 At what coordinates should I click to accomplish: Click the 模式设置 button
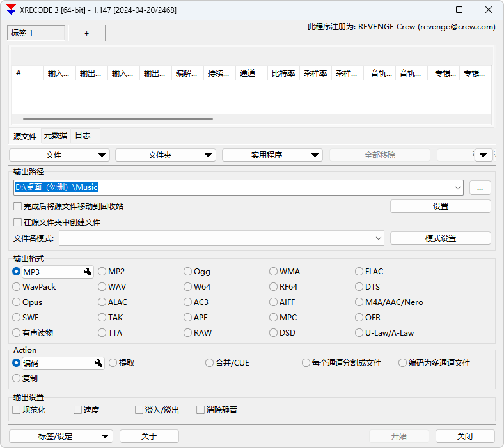[440, 238]
